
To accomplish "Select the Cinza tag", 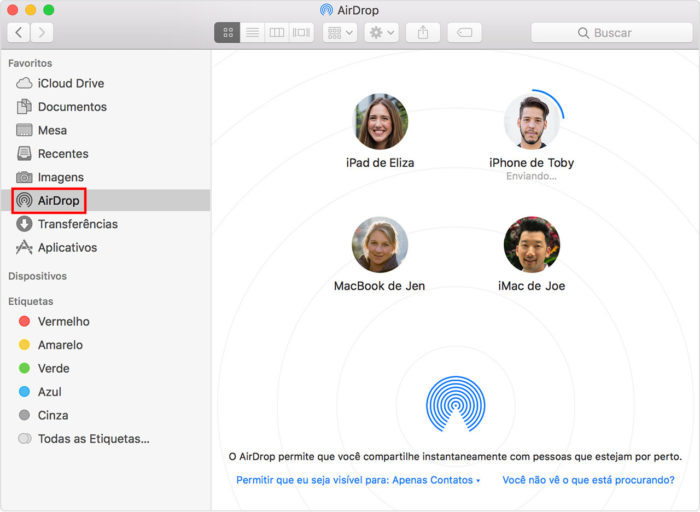I will [x=106, y=415].
